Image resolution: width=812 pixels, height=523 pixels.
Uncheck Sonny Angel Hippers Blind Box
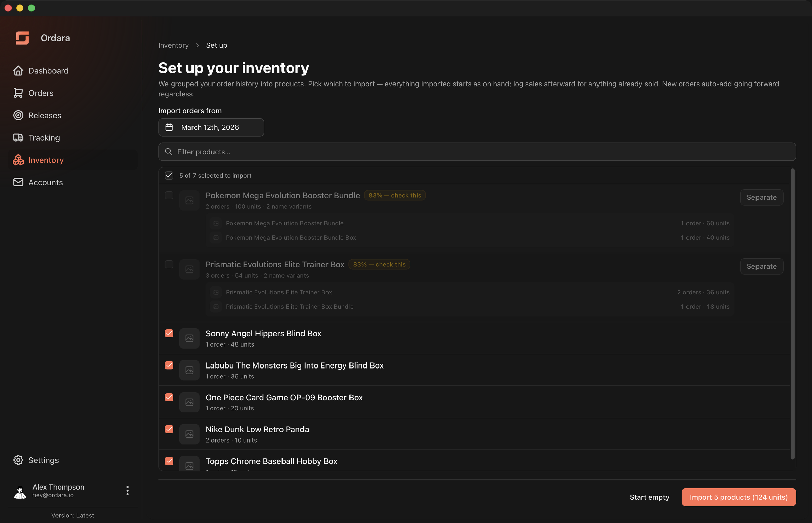[169, 333]
